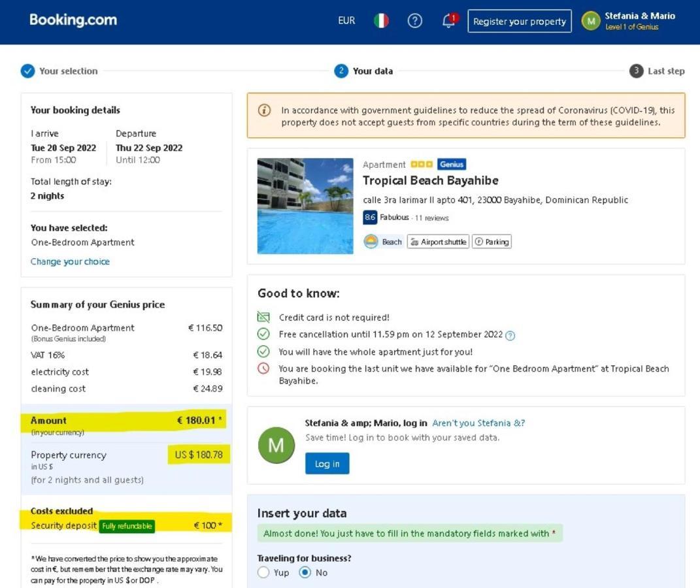Screen dimensions: 700x588
Task: Click the Summary of your Genius price heading
Action: pos(98,304)
